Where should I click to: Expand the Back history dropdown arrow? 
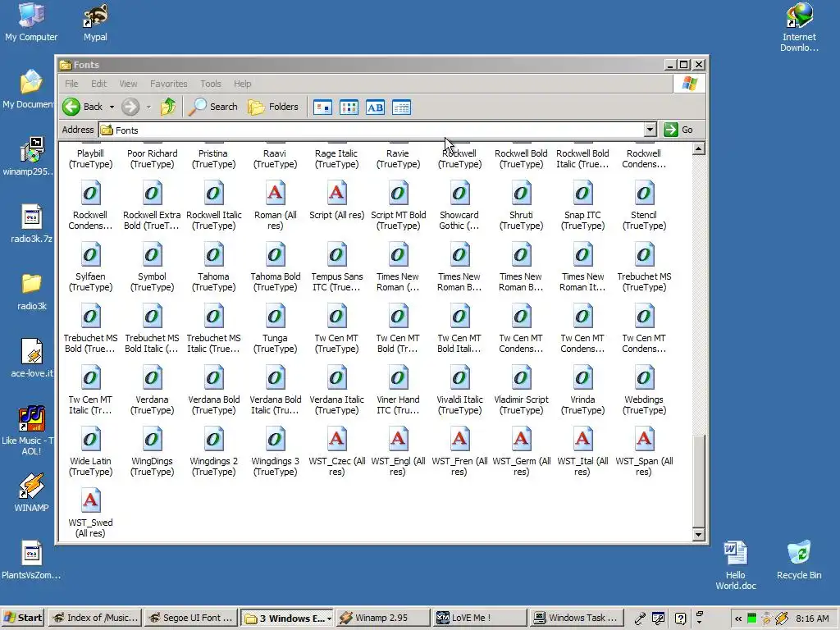tap(112, 107)
